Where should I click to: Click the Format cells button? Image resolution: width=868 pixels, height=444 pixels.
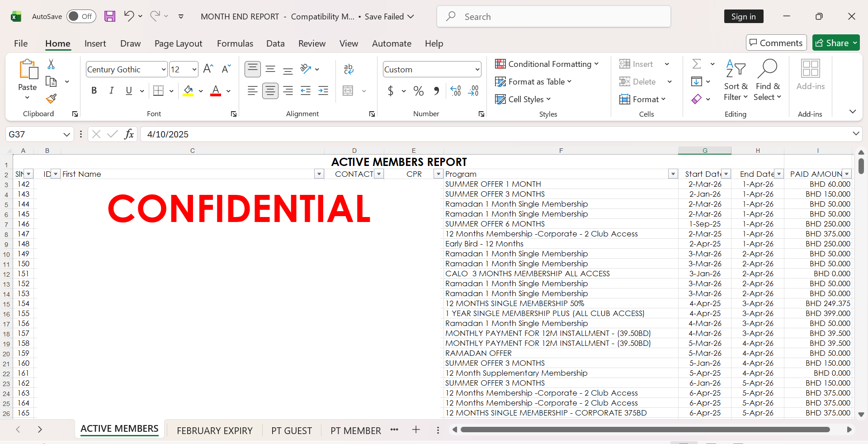642,99
